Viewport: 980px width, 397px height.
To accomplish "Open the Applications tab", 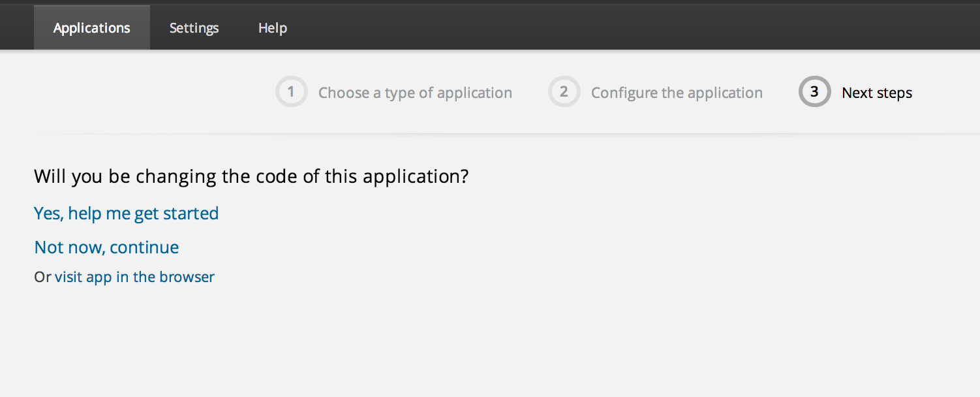I will 92,28.
